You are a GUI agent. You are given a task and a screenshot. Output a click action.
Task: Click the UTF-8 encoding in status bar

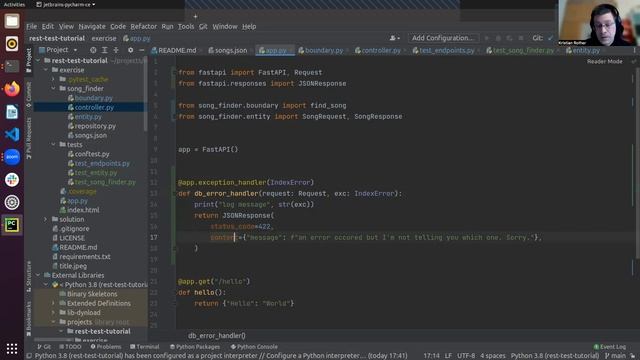click(x=466, y=356)
